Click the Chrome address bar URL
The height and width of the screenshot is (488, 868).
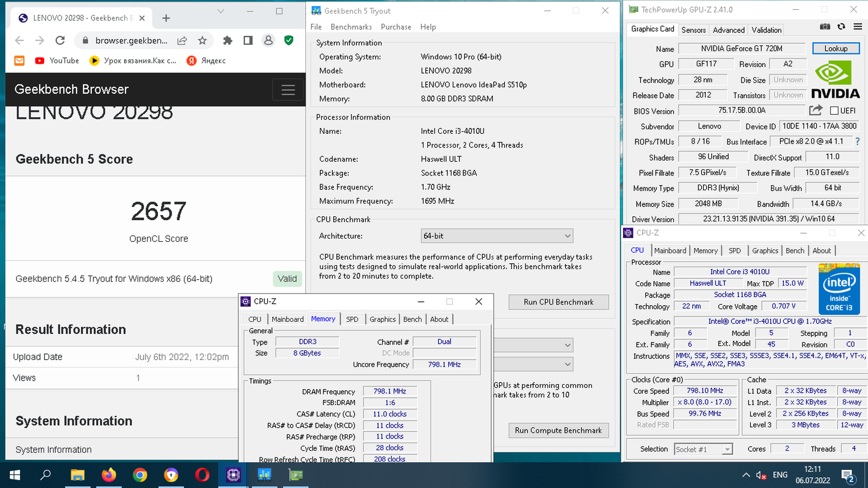(x=131, y=41)
